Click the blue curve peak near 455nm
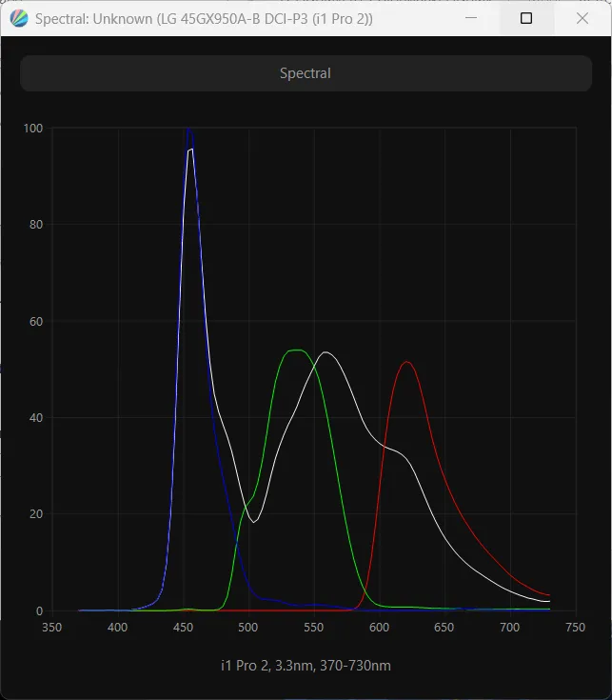The width and height of the screenshot is (612, 700). pos(189,130)
